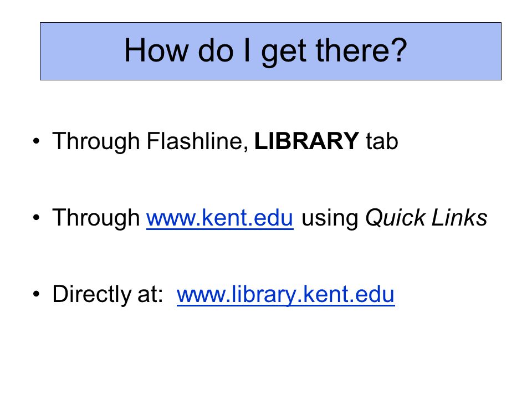Viewport: 532px width, 399px height.
Task: Click the bold LIBRARY word
Action: tap(306, 141)
